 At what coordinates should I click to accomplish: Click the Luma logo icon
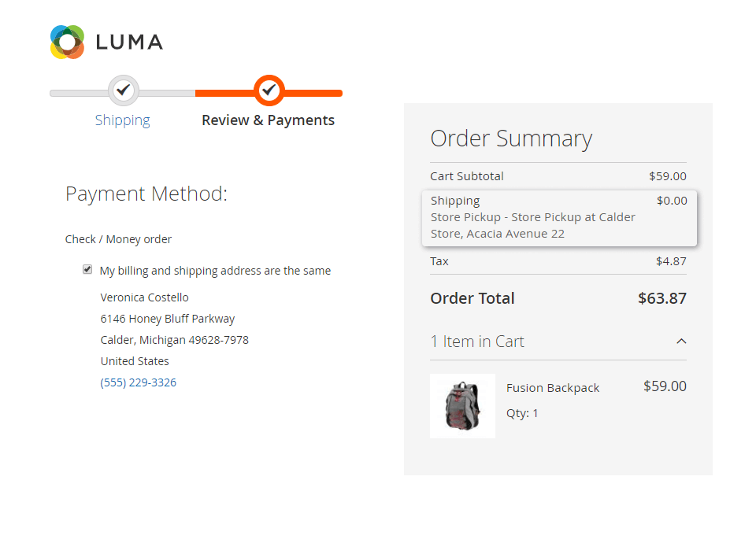(67, 42)
